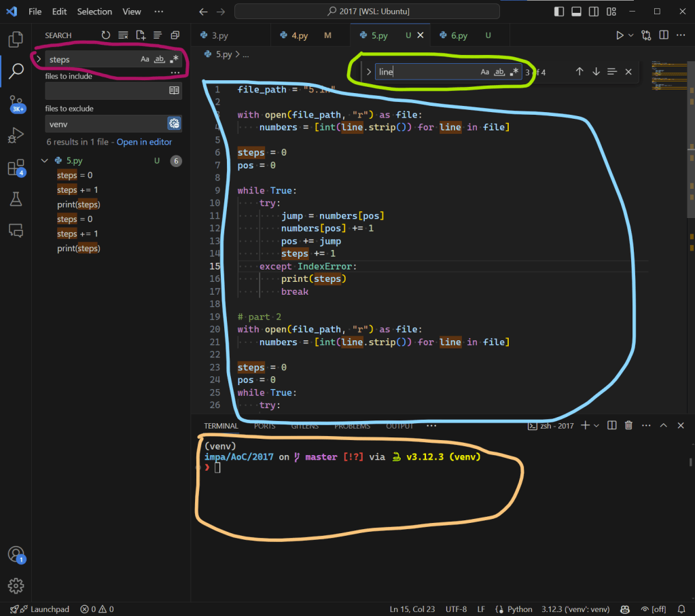The image size is (695, 616).
Task: Toggle use exclude settings on files to exclude
Action: pyautogui.click(x=174, y=124)
